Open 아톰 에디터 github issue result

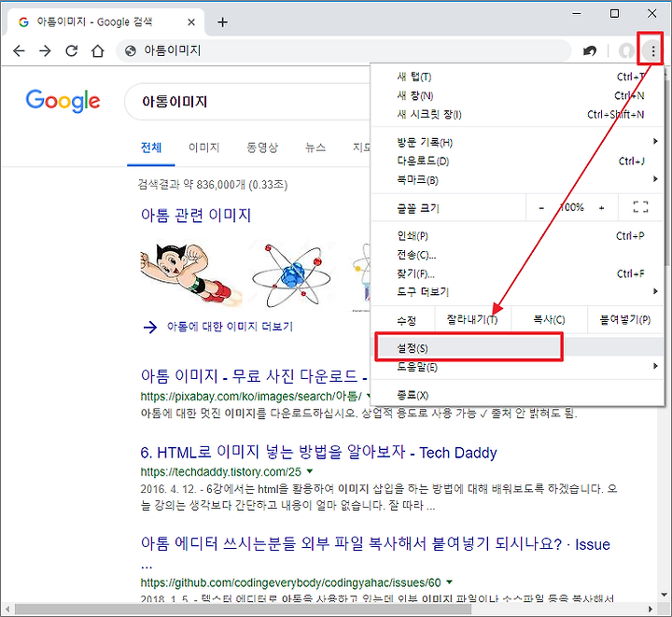pyautogui.click(x=375, y=544)
